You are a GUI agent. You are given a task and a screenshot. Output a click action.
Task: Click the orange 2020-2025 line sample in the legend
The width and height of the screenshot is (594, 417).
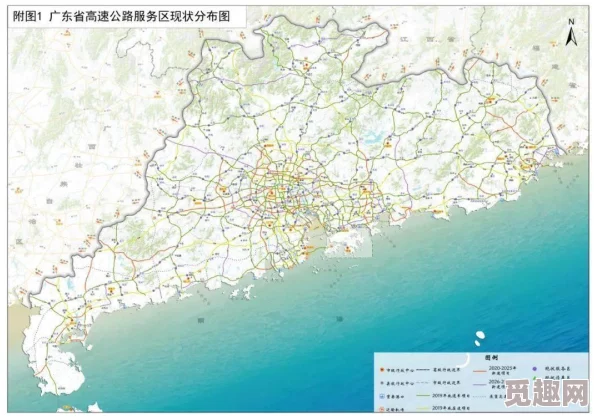coord(480,371)
